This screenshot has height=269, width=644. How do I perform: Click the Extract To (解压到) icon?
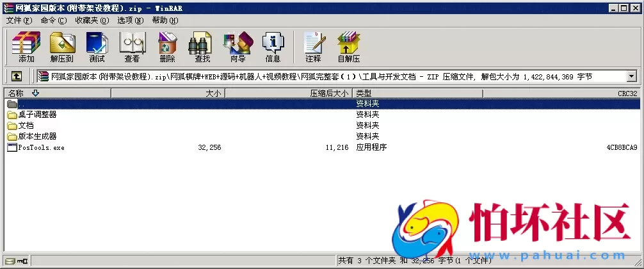click(x=61, y=47)
